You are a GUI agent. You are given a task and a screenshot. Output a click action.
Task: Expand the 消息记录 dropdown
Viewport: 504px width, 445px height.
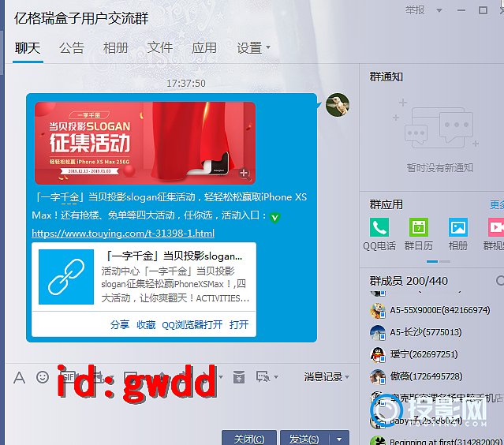click(347, 377)
